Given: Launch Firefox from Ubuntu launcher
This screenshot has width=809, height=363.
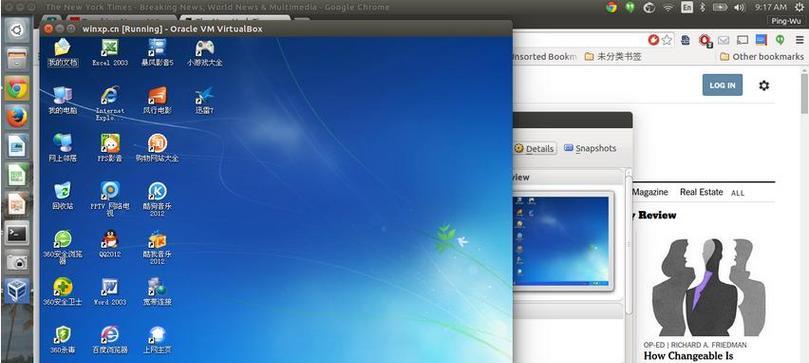Looking at the screenshot, I should [17, 118].
